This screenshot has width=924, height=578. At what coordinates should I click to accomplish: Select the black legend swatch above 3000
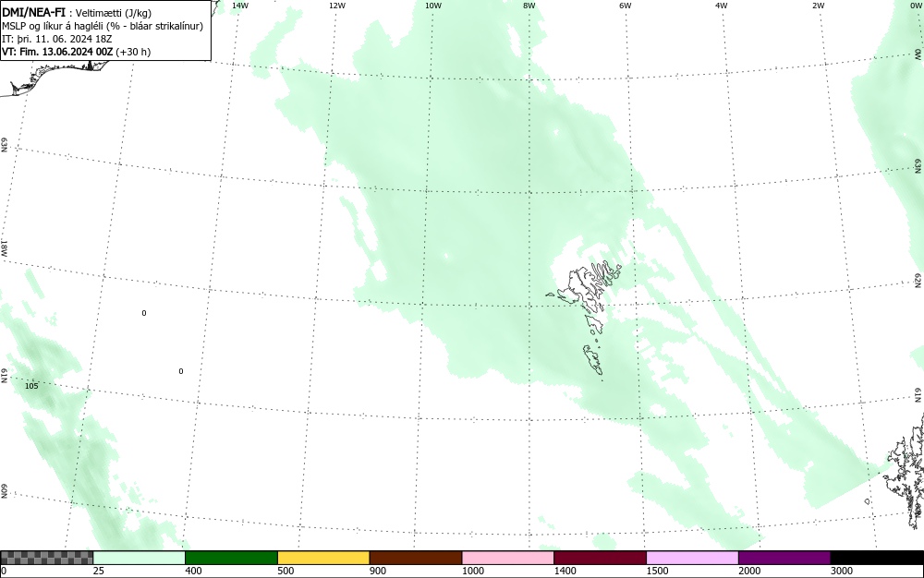click(877, 558)
